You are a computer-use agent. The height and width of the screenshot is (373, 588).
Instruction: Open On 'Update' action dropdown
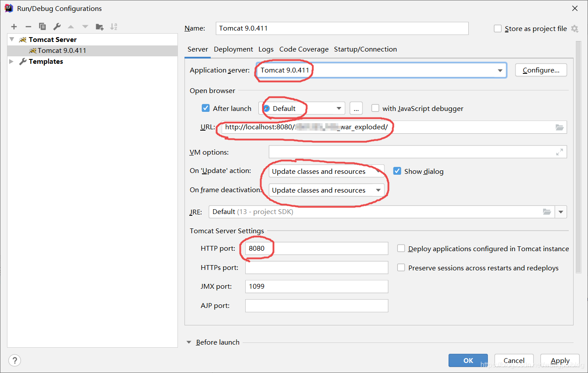tap(327, 171)
